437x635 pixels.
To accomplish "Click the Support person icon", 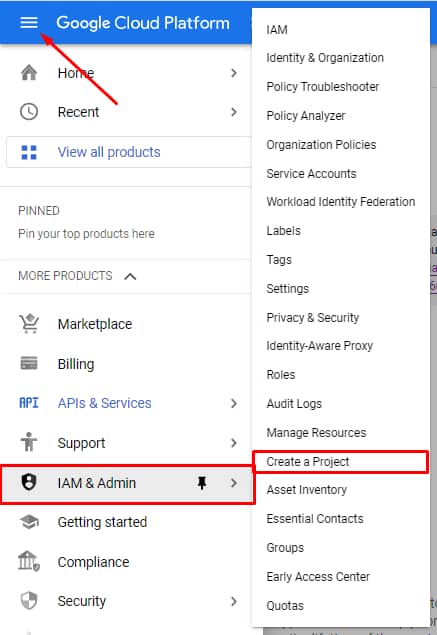I will 29,442.
